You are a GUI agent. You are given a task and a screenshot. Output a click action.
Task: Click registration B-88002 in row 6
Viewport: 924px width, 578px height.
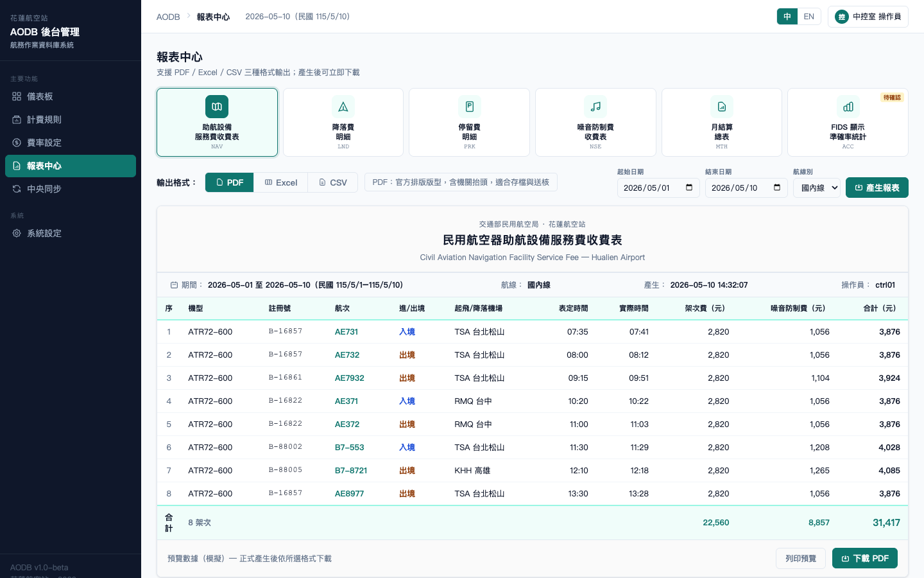click(286, 447)
